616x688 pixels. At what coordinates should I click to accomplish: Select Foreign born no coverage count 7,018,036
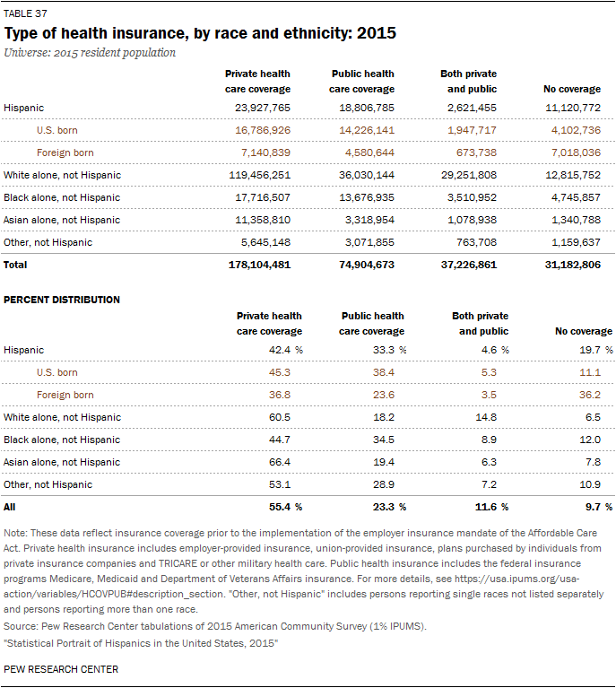(x=574, y=152)
